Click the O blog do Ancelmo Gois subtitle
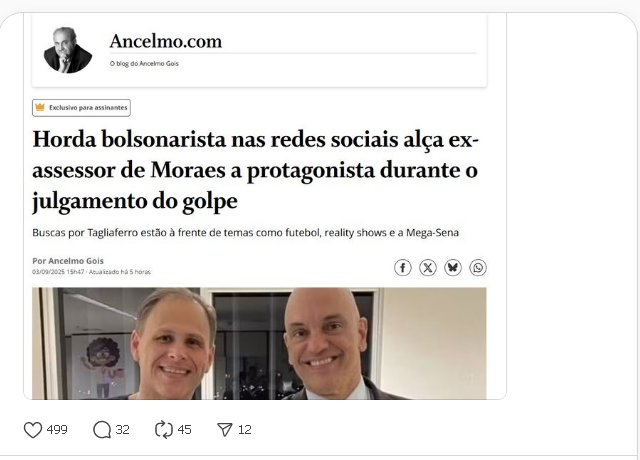640x460 pixels. (x=144, y=64)
